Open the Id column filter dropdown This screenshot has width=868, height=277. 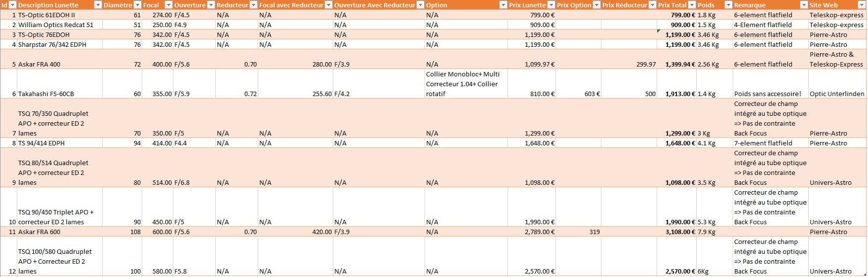coord(13,5)
